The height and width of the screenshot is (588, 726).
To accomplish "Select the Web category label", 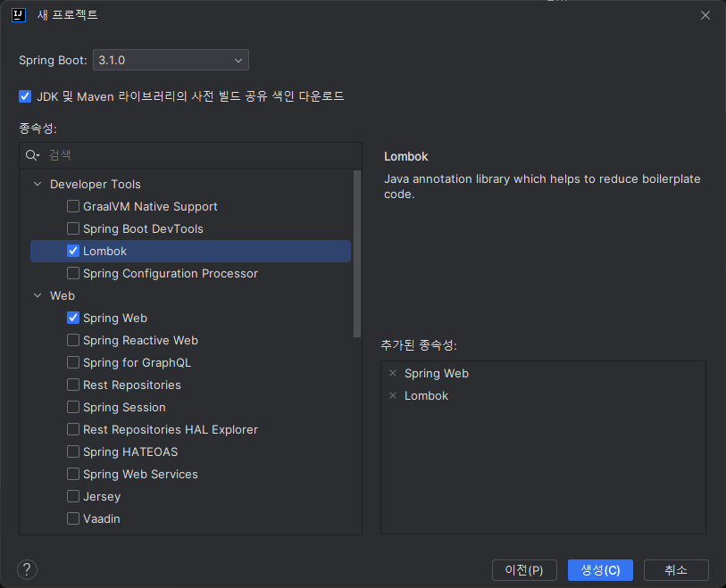I will click(63, 295).
